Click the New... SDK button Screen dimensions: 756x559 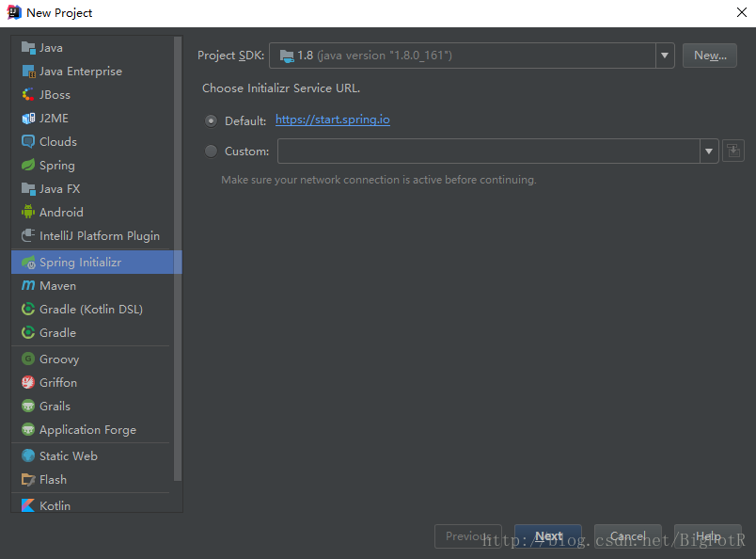[x=710, y=56]
